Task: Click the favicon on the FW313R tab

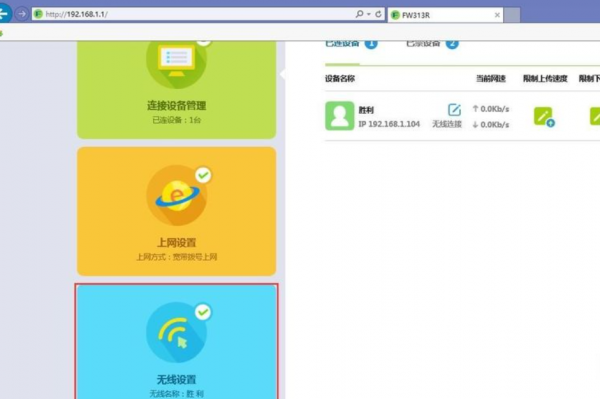Action: tap(395, 15)
